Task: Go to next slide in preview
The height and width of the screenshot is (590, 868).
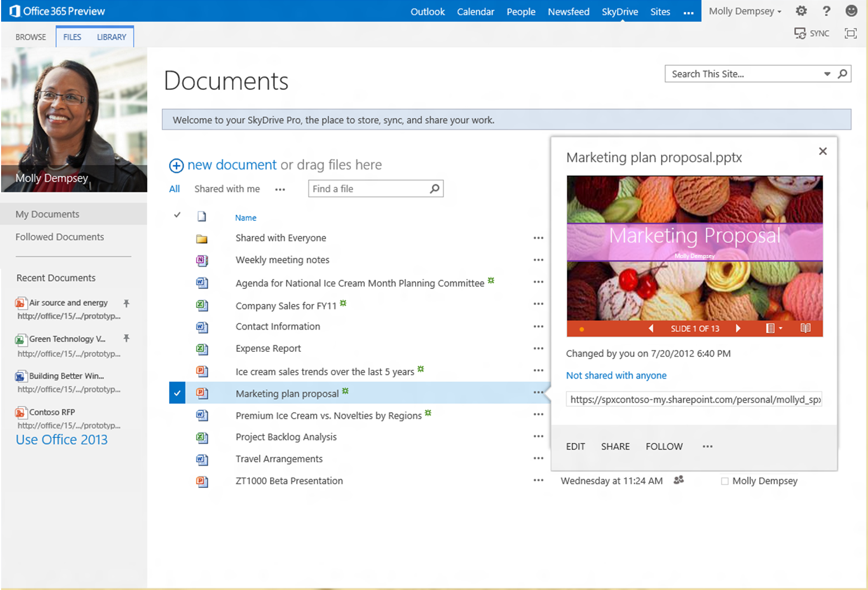Action: pyautogui.click(x=738, y=328)
